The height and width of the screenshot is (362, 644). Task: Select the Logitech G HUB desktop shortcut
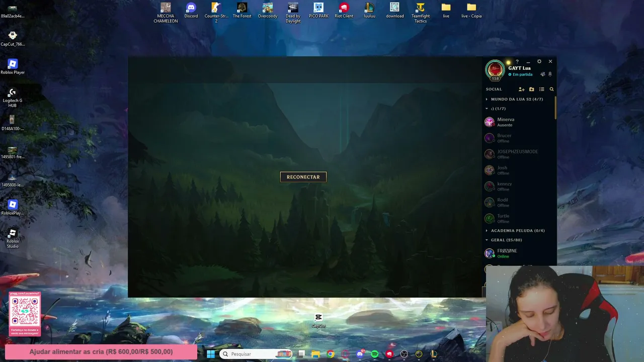coord(13,98)
